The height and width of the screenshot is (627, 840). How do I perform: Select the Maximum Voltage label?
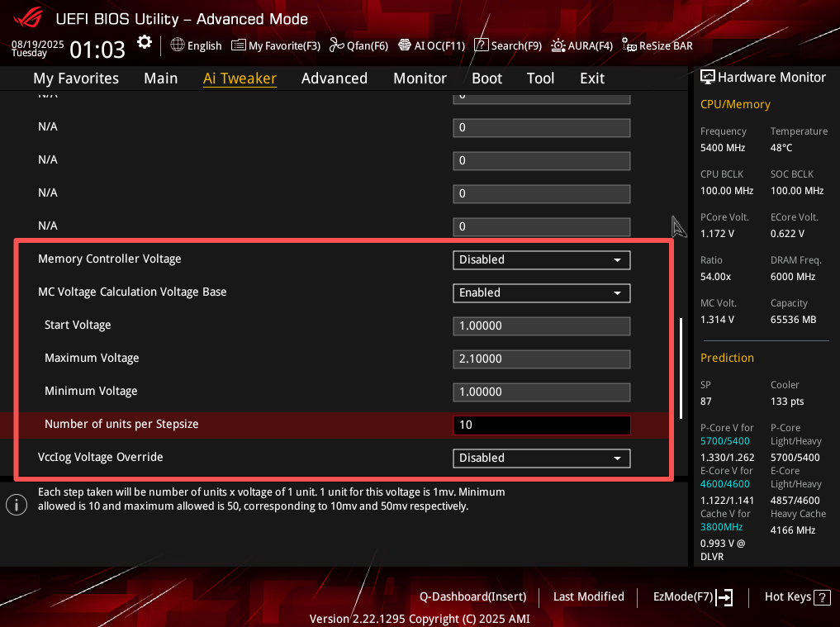point(92,358)
